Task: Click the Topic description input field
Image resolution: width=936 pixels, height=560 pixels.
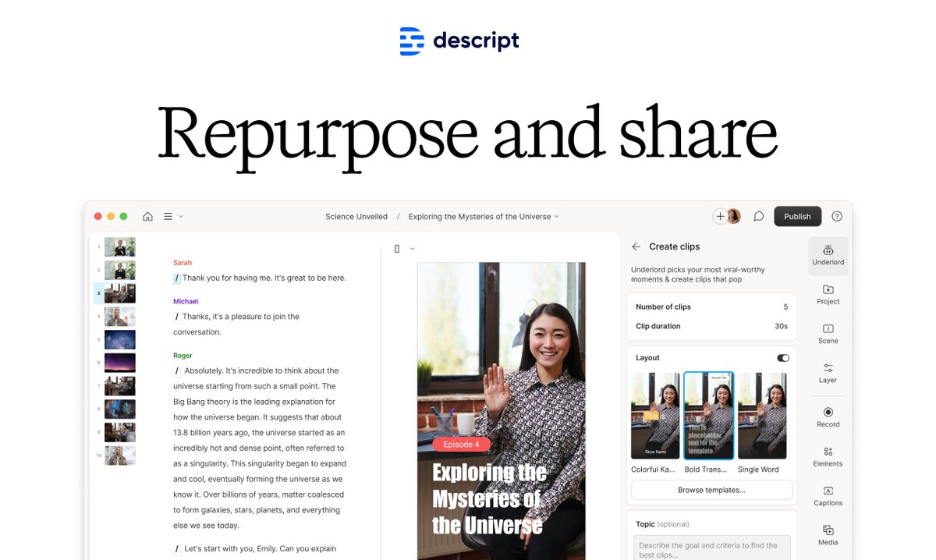Action: pos(711,548)
